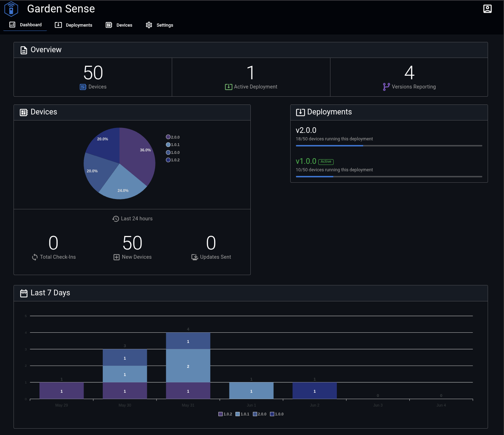
Task: Toggle the 1.0.2 legend entry in bar chart
Action: coord(225,414)
